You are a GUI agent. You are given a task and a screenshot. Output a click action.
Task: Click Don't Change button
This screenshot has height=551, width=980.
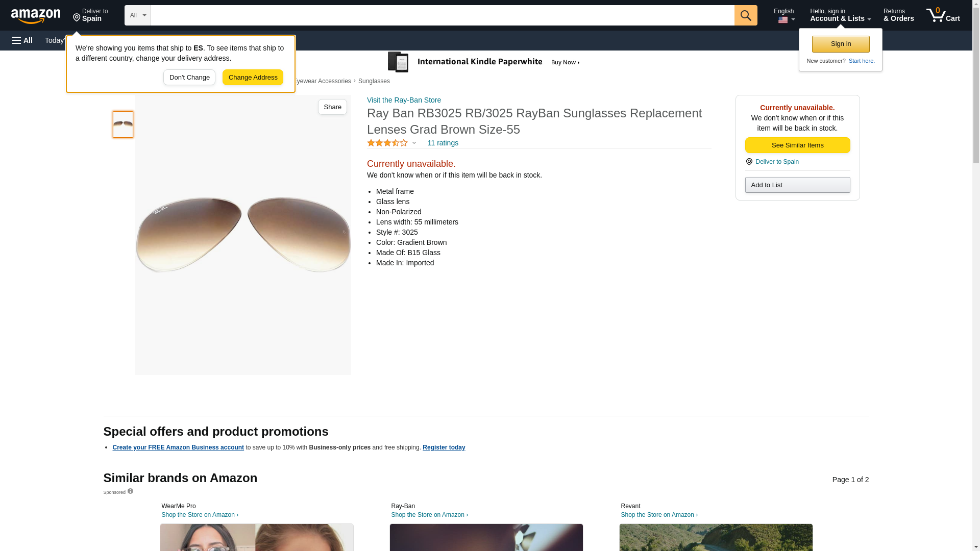tap(189, 78)
